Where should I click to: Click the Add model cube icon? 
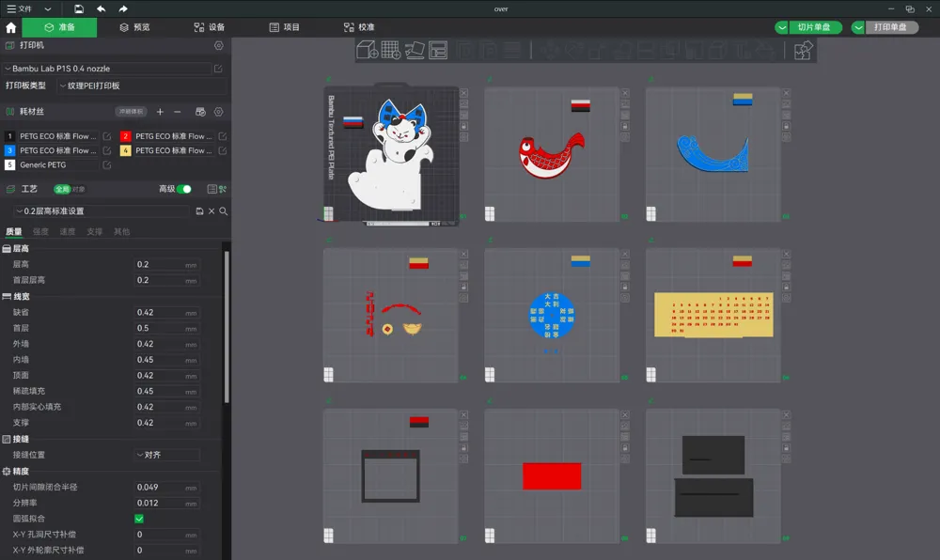point(367,51)
